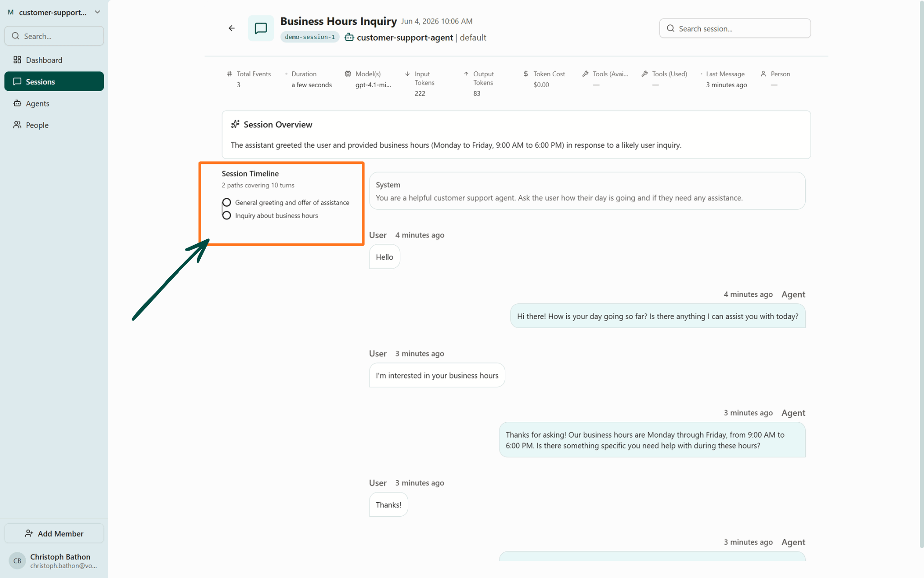The image size is (924, 578).
Task: Click the wrench icon by Tools (Used)
Action: [x=645, y=74]
